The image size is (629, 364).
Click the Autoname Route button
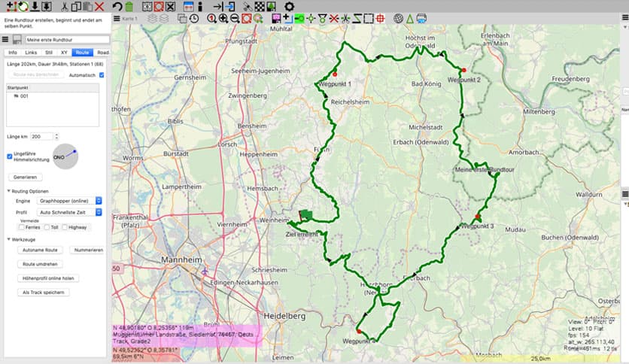point(40,250)
